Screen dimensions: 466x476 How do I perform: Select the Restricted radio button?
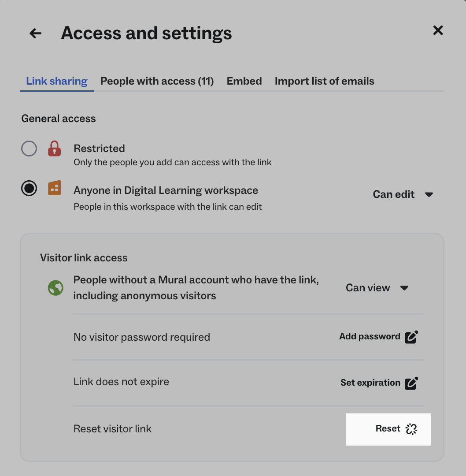pos(29,149)
